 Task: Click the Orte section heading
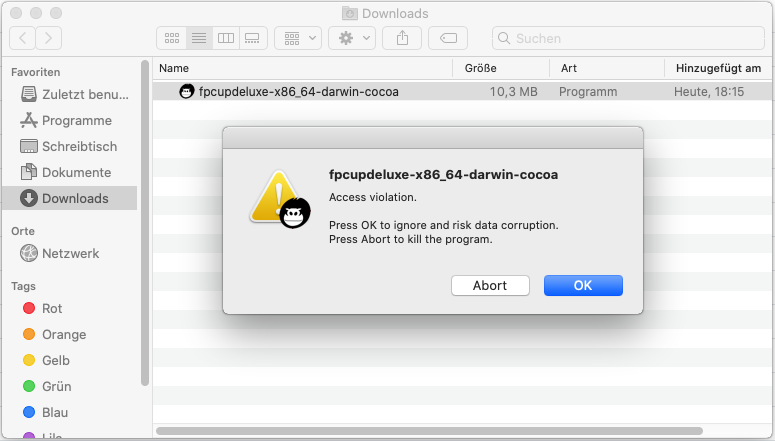(23, 231)
